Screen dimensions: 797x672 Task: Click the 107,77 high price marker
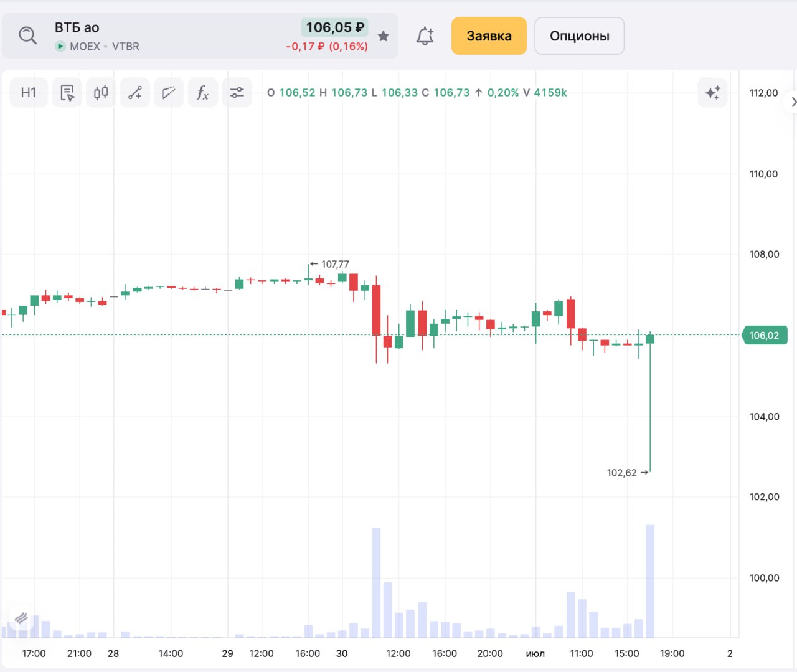coord(330,264)
